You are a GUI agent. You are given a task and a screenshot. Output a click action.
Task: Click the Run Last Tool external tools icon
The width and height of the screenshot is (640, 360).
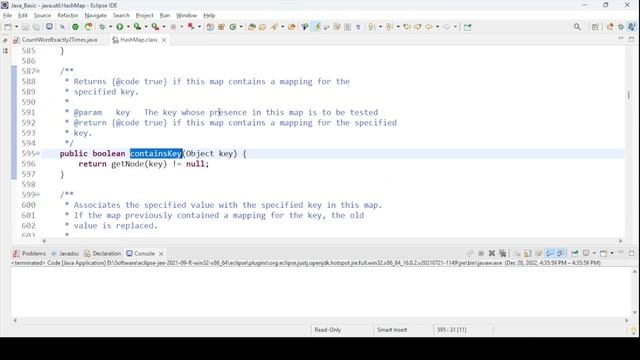click(156, 27)
